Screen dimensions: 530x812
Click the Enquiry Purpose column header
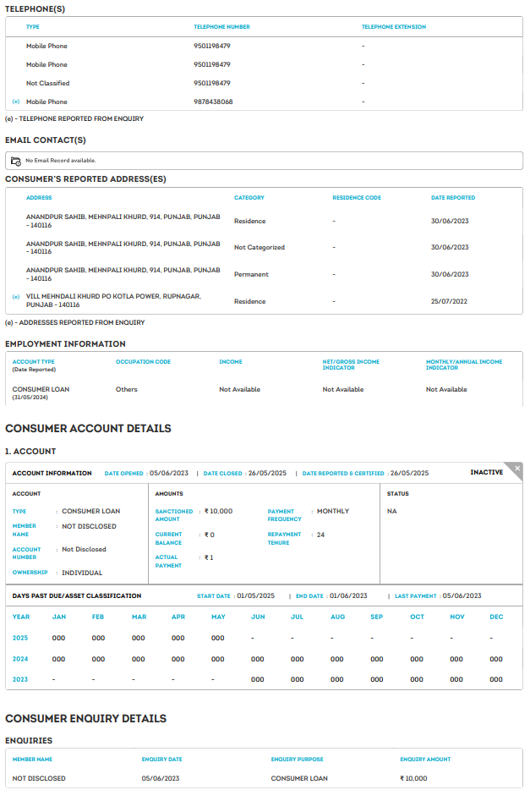(297, 760)
